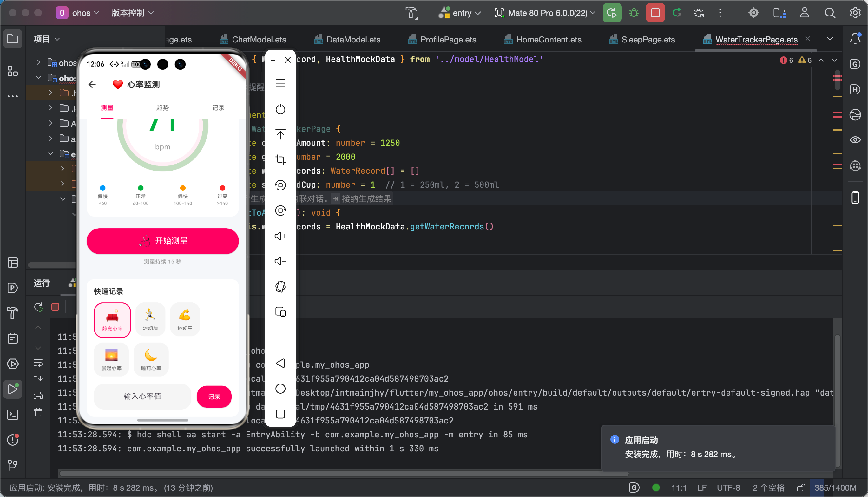Open 项目 project view dropdown
The height and width of the screenshot is (497, 868).
47,39
